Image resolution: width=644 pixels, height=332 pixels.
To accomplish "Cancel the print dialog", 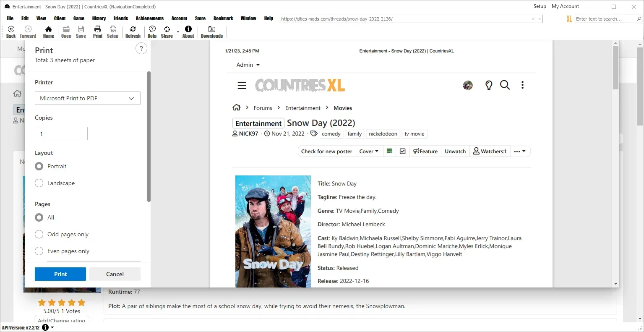I will (x=115, y=274).
